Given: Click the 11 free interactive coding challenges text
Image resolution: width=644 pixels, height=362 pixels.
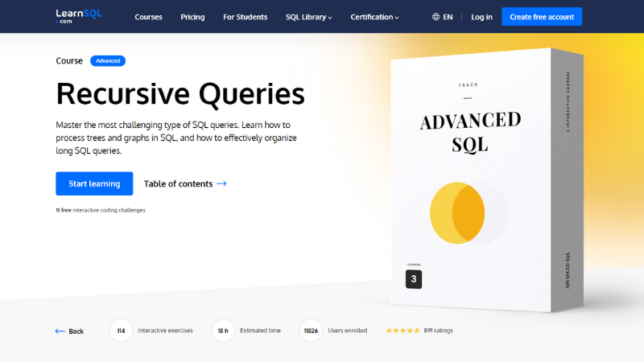Looking at the screenshot, I should [x=101, y=210].
